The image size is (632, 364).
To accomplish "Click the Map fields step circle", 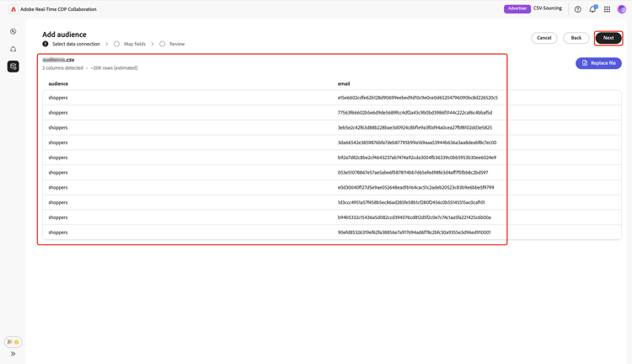I will 116,44.
